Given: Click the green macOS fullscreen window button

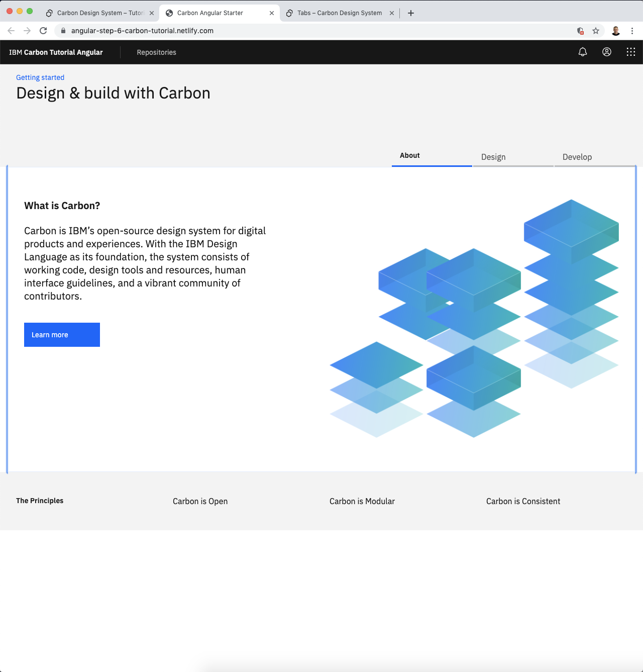Looking at the screenshot, I should pos(30,11).
